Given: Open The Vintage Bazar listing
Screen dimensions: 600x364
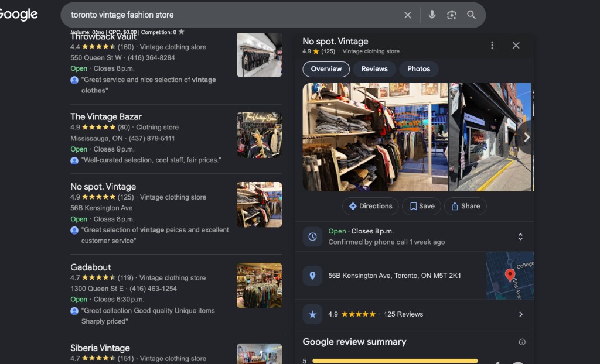Looking at the screenshot, I should (x=106, y=117).
